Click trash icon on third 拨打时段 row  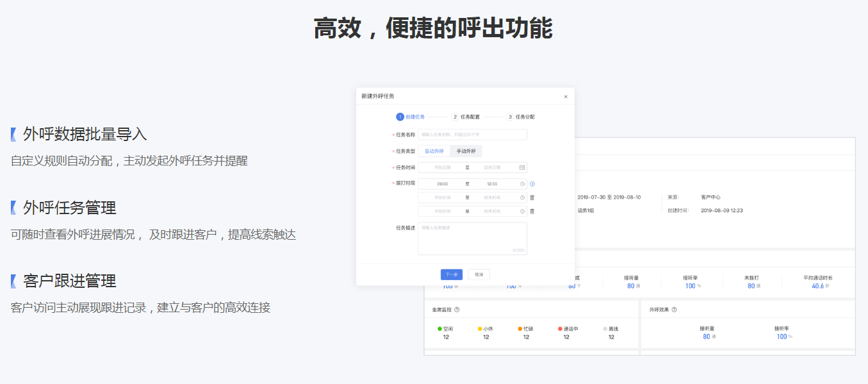pyautogui.click(x=532, y=211)
